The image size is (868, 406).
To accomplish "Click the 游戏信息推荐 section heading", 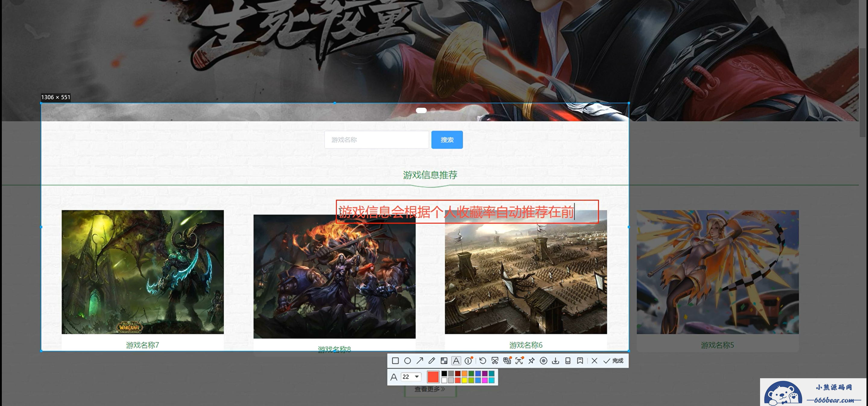I will point(430,175).
